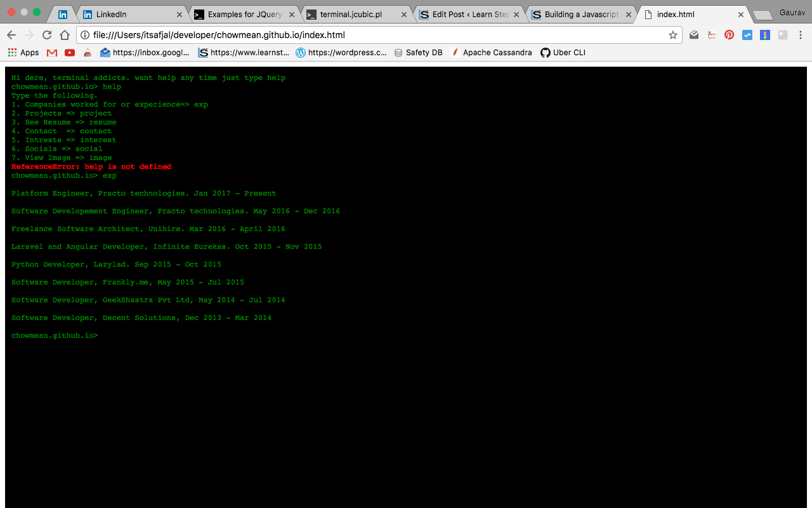Close the LinkedIn titled tab
Viewport: 812px width, 508px height.
[x=179, y=14]
